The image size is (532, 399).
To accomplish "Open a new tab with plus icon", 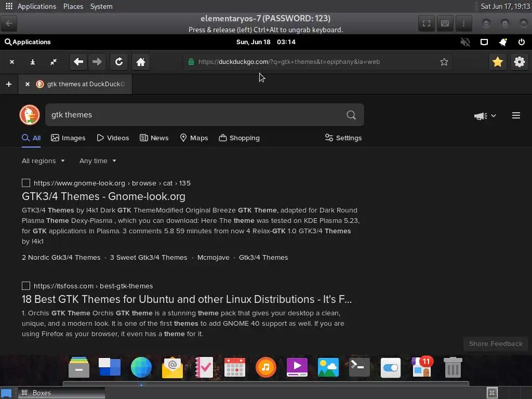I will click(x=9, y=84).
